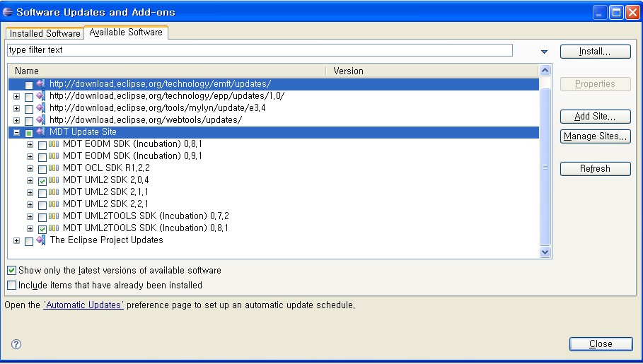Screen dimensions: 643x364
Task: Expand the epp/updates/1.0 site node
Action: pyautogui.click(x=16, y=96)
